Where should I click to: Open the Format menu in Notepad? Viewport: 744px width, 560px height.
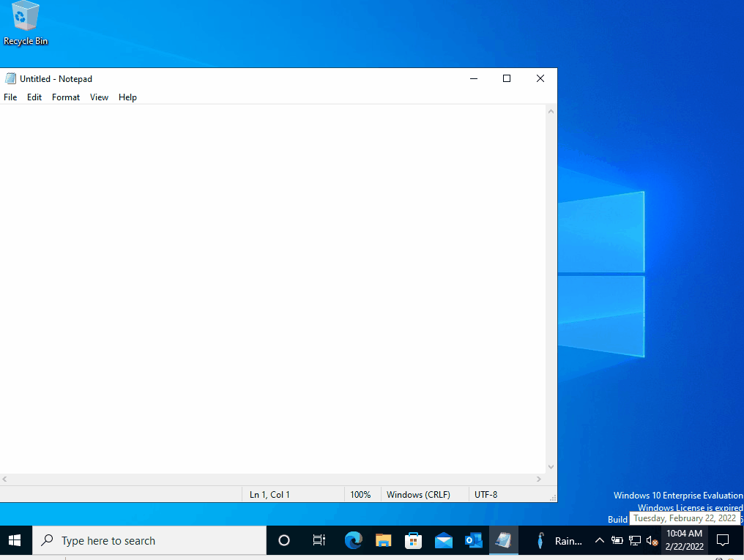66,97
